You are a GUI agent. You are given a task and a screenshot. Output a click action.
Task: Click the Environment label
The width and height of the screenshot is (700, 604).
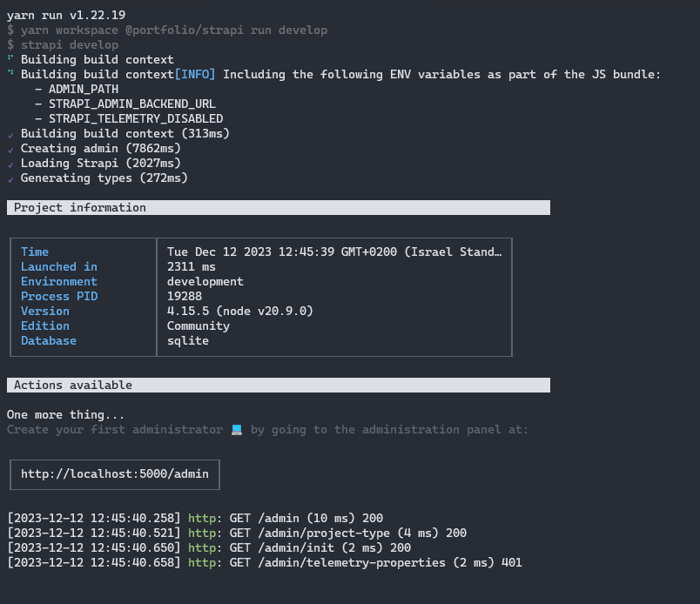coord(59,281)
